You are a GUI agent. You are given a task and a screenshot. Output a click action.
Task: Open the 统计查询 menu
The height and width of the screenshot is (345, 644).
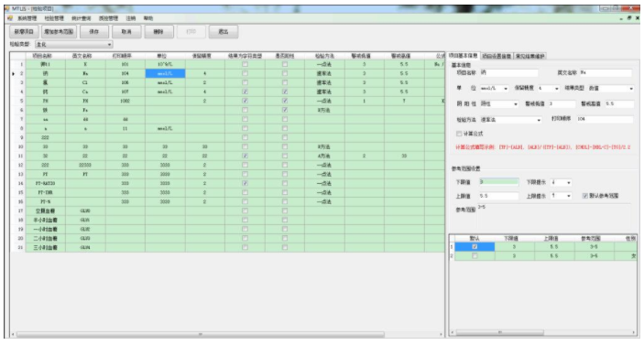click(81, 18)
